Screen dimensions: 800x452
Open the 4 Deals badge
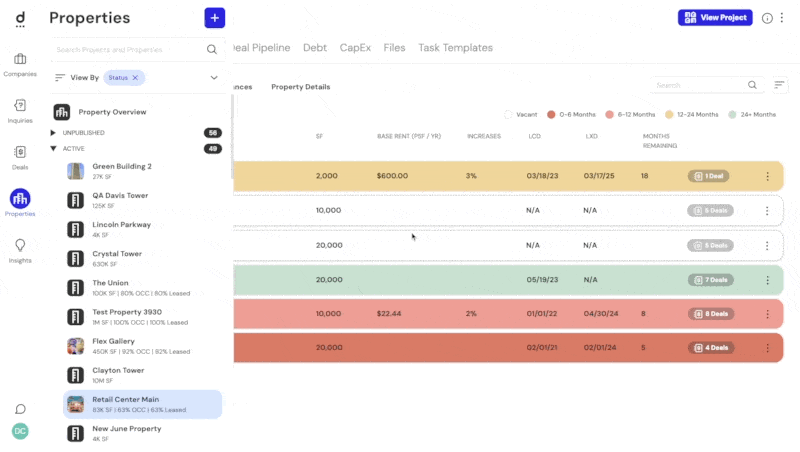(711, 348)
